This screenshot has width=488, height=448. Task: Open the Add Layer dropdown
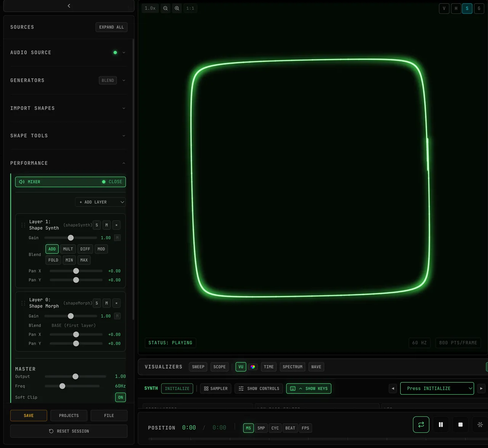pyautogui.click(x=101, y=202)
